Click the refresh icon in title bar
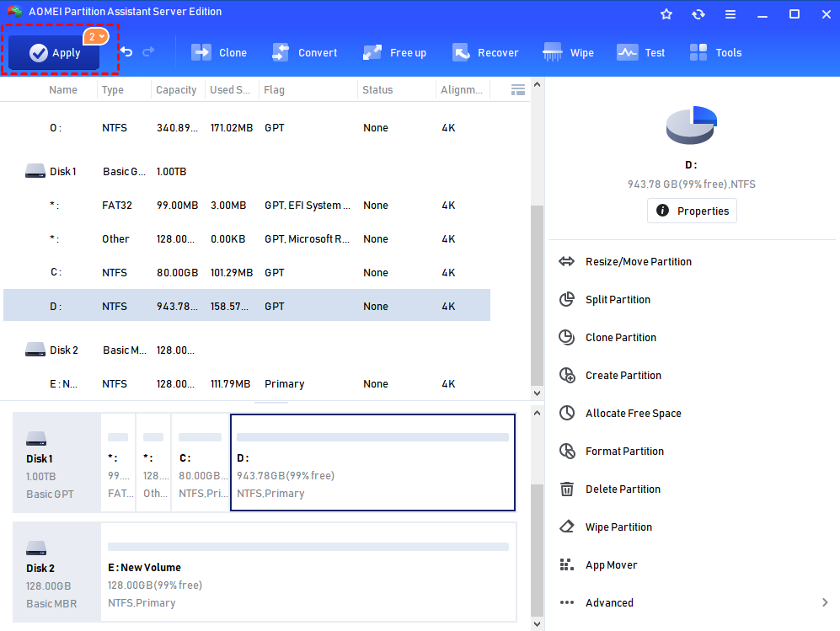 [x=698, y=14]
